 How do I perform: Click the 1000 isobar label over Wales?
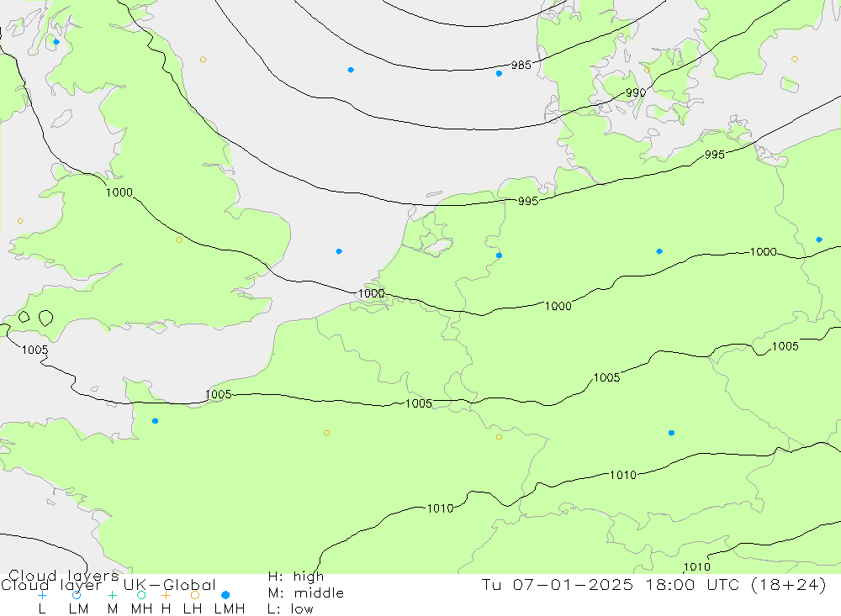point(119,192)
